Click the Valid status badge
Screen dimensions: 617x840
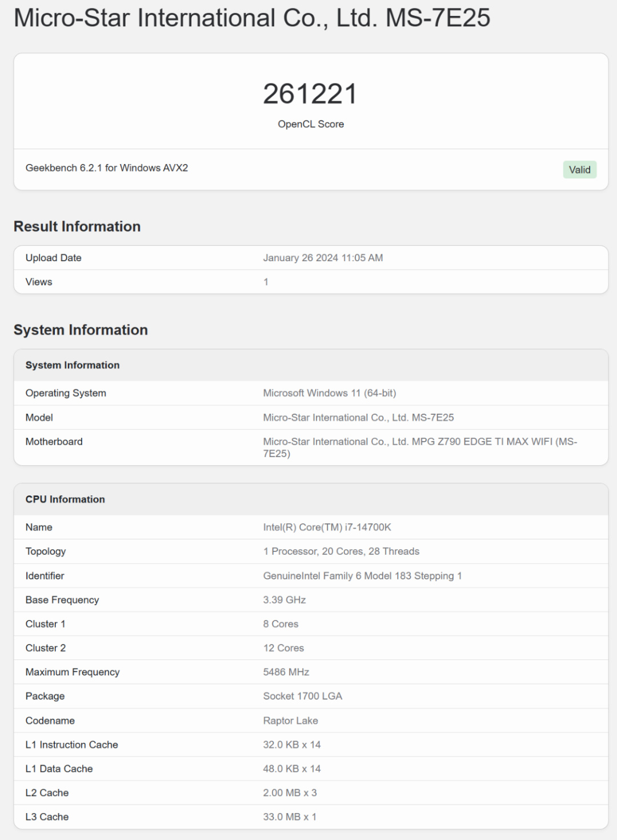(x=579, y=170)
